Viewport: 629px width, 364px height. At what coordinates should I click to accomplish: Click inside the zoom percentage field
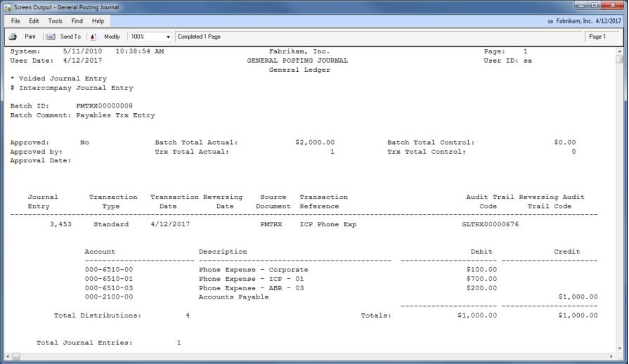pos(145,37)
